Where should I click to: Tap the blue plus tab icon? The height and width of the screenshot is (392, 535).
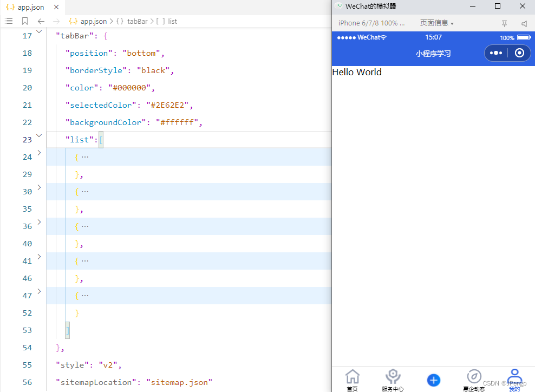tap(434, 380)
